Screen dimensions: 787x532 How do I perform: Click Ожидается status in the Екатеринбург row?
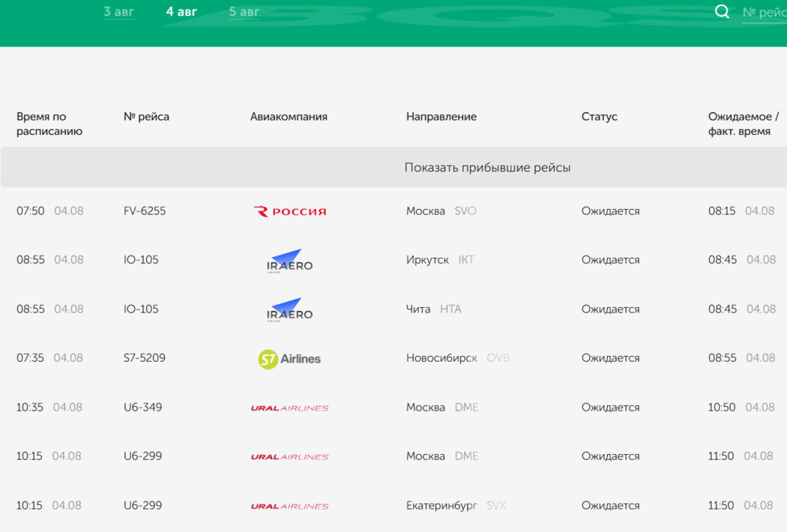(610, 505)
